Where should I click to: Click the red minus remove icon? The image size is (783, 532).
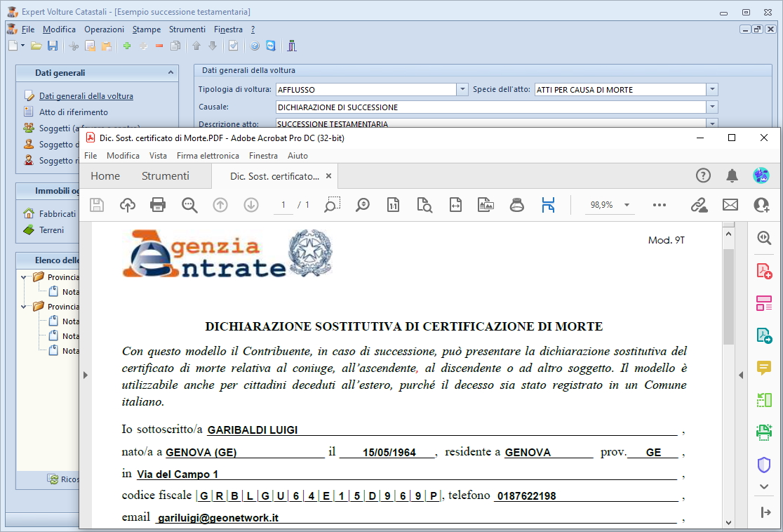click(x=159, y=46)
